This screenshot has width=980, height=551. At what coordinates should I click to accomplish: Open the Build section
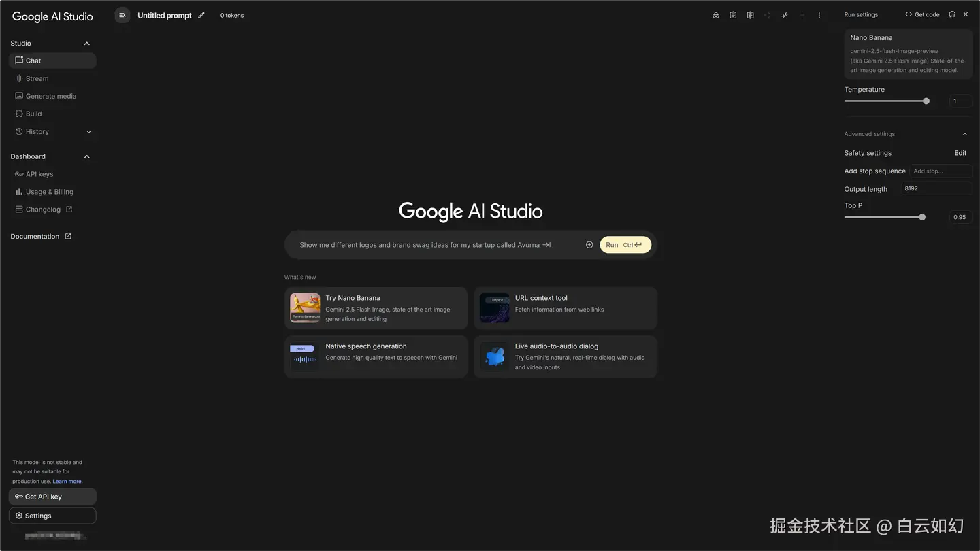click(x=52, y=114)
